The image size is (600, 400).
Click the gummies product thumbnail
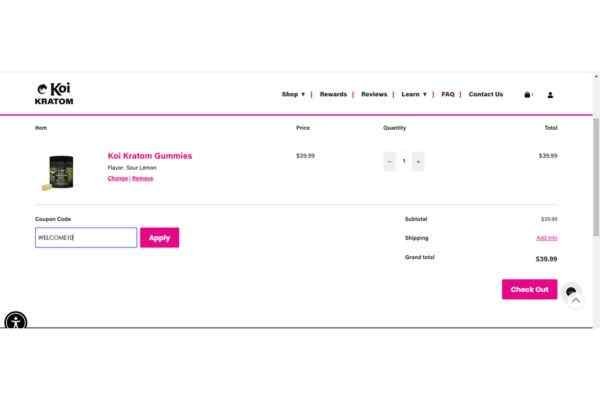click(58, 172)
